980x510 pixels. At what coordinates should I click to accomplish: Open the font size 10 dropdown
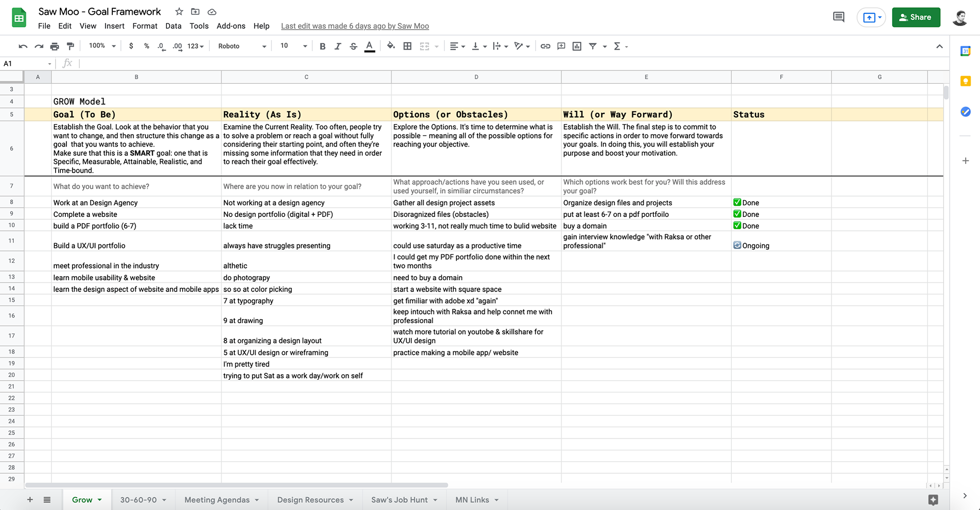point(293,46)
